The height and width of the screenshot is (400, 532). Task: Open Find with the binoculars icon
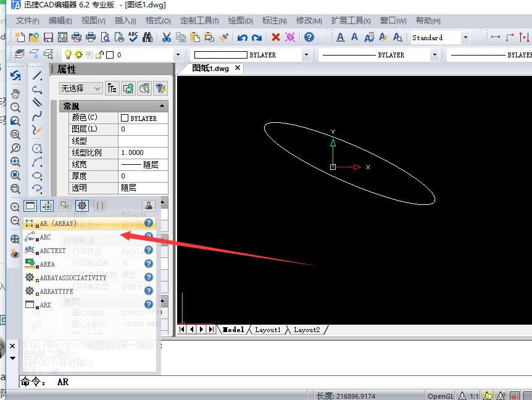click(x=148, y=37)
